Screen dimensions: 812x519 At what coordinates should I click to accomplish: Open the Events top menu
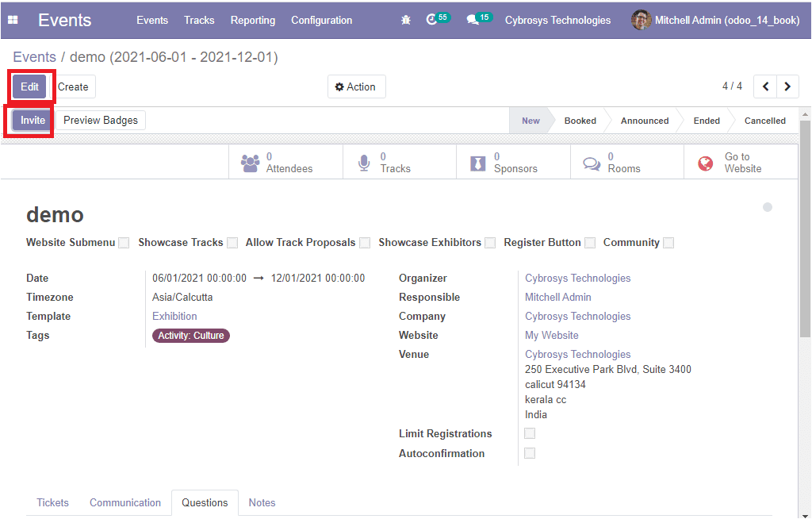(152, 20)
